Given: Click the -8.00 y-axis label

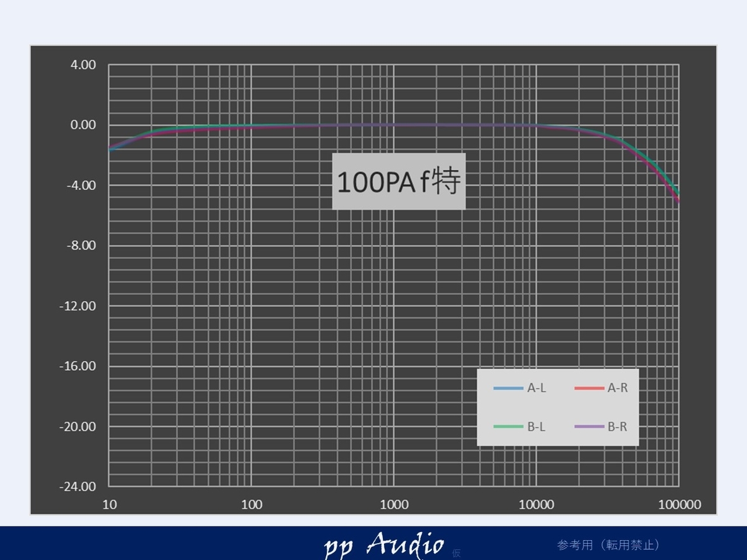Looking at the screenshot, I should click(82, 245).
